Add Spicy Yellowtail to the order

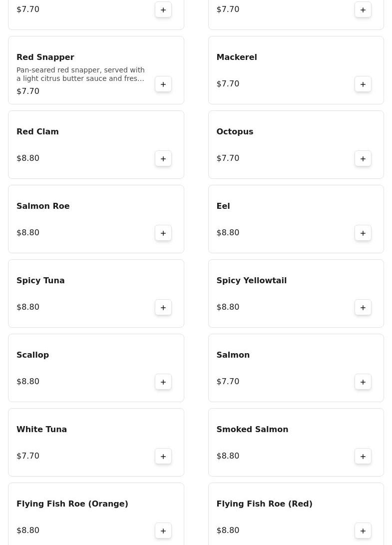coord(363,307)
